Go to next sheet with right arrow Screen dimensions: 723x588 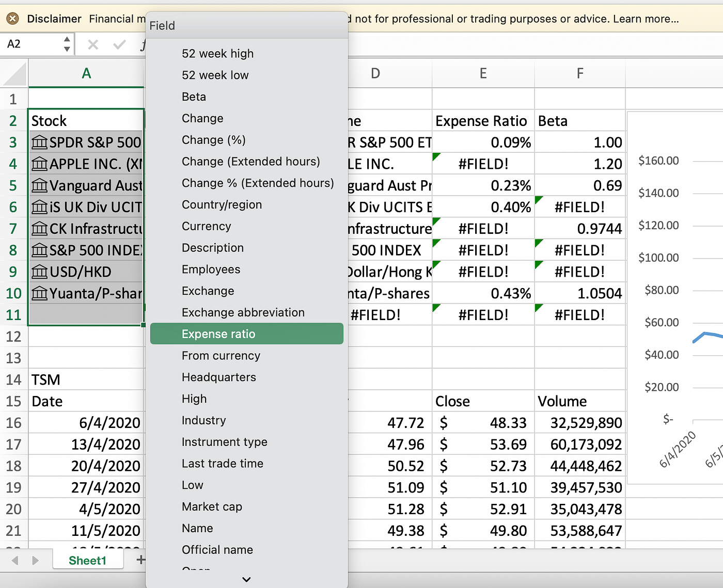click(x=35, y=561)
